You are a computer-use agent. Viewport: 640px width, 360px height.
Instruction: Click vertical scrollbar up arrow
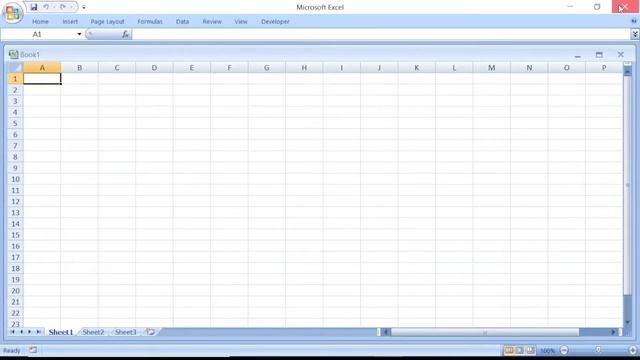coord(628,72)
